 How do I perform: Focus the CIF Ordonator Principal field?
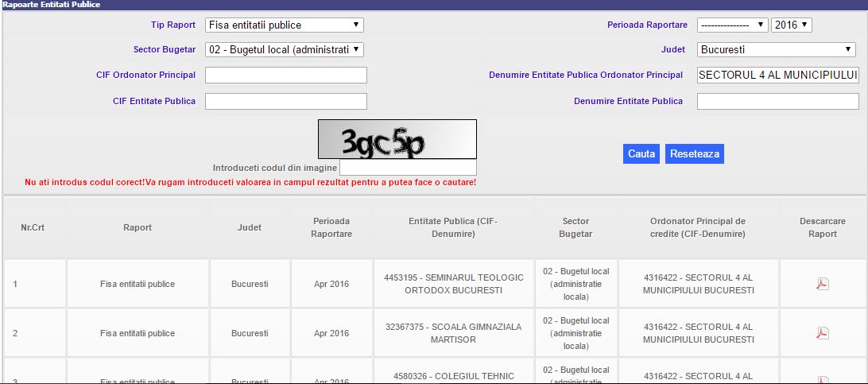point(286,75)
